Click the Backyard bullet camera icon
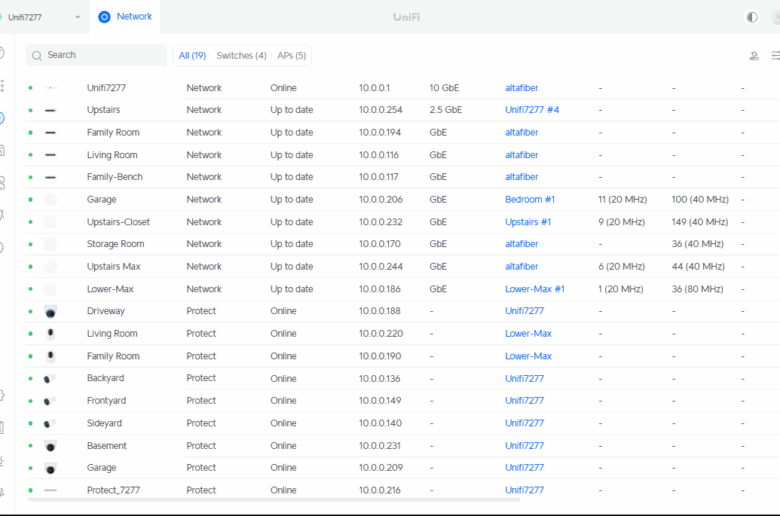Image resolution: width=780 pixels, height=516 pixels. pos(50,379)
